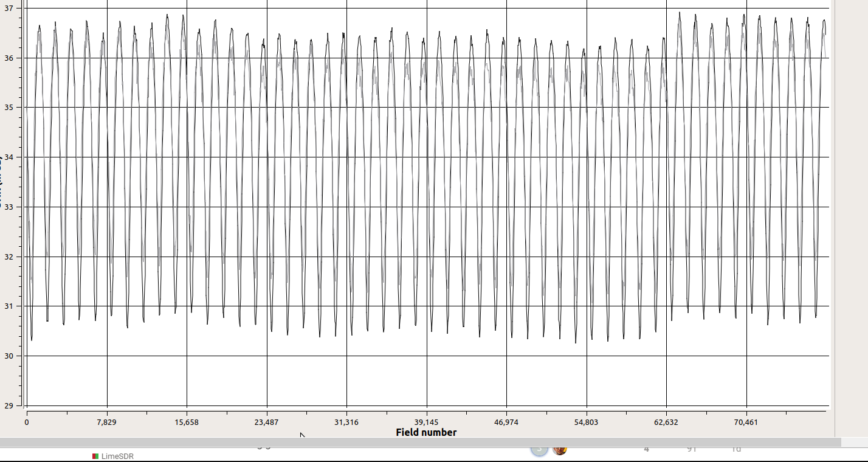Click the 'Field number' axis title
The width and height of the screenshot is (868, 462).
426,432
